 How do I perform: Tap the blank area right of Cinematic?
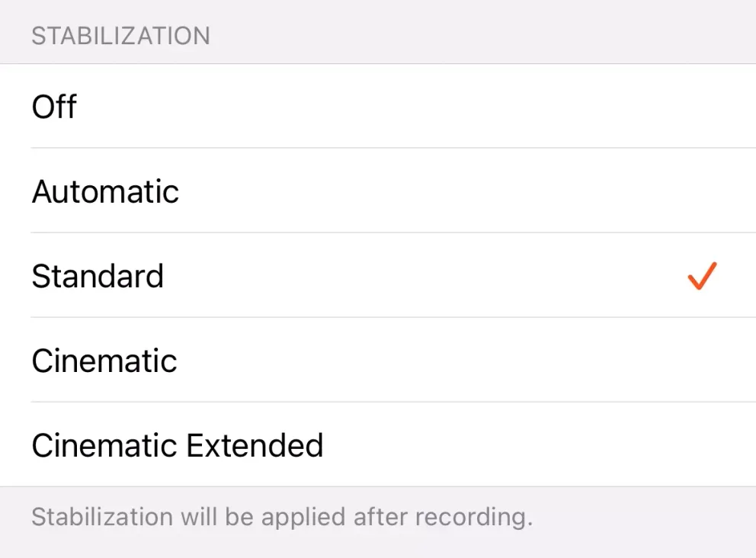click(533, 361)
